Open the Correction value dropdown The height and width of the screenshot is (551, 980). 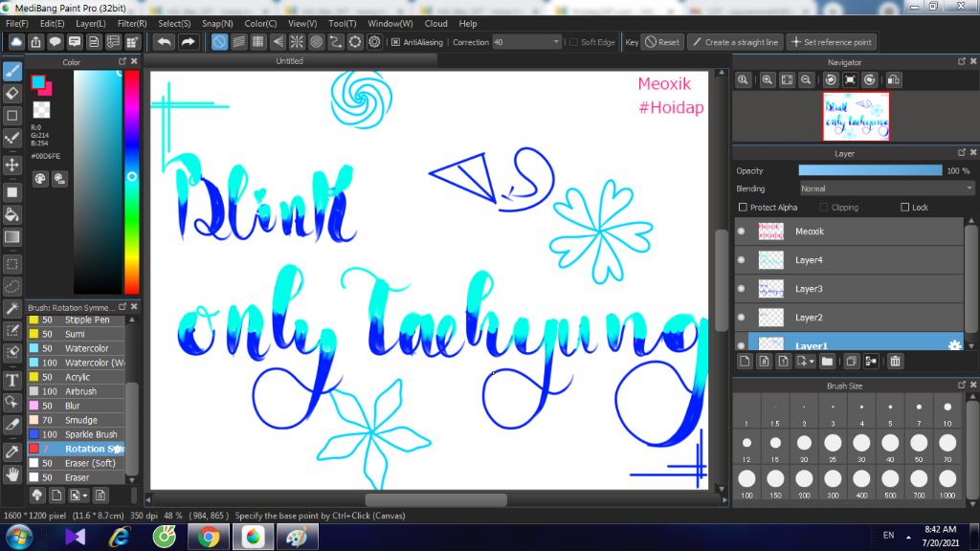556,42
